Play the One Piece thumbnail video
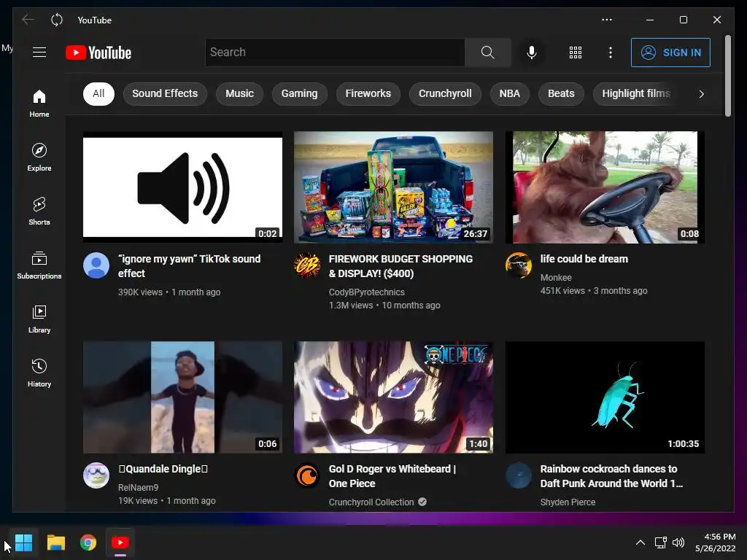The height and width of the screenshot is (560, 747). tap(393, 397)
